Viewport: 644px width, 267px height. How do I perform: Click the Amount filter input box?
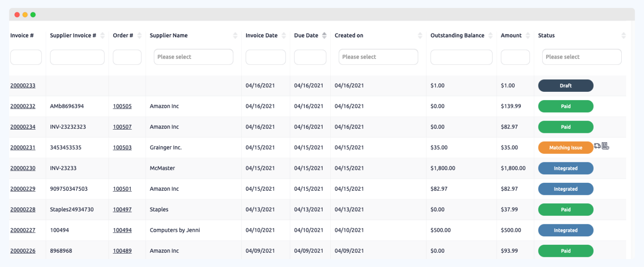515,57
